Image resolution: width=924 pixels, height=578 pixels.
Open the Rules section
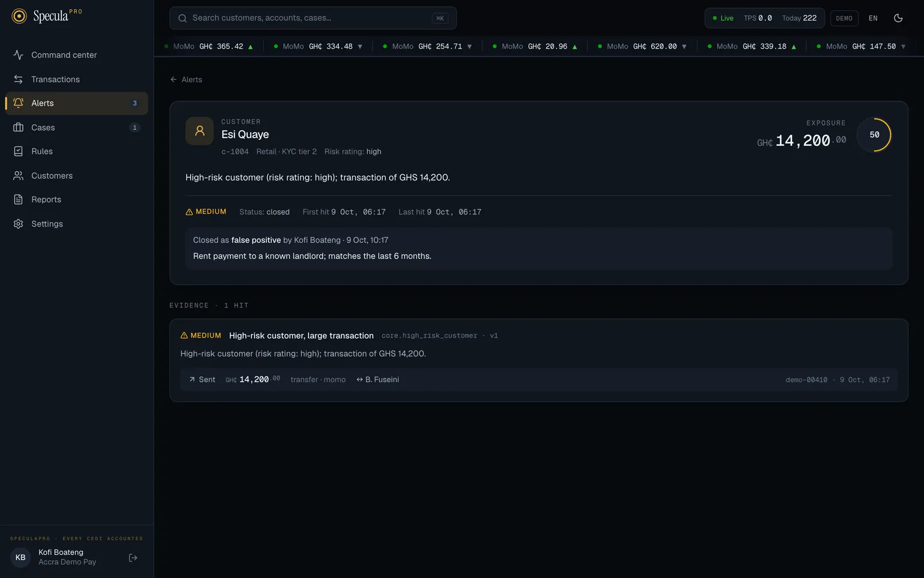pyautogui.click(x=76, y=151)
